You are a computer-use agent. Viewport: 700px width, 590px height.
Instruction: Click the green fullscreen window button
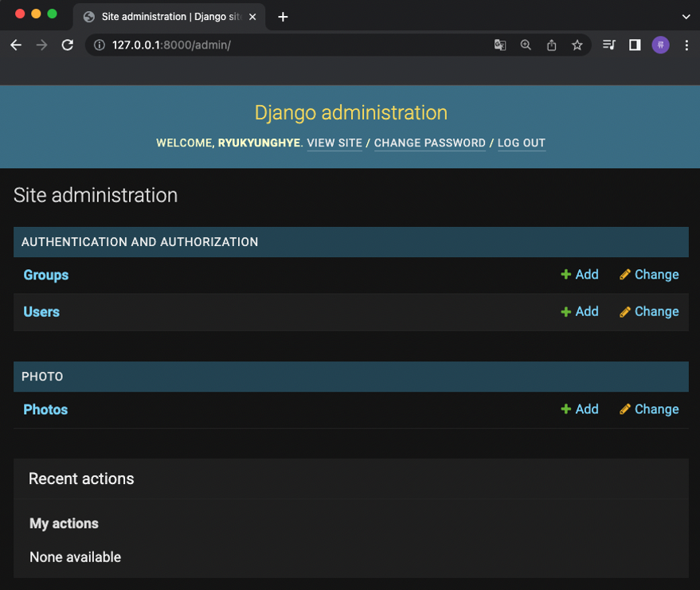pos(53,14)
